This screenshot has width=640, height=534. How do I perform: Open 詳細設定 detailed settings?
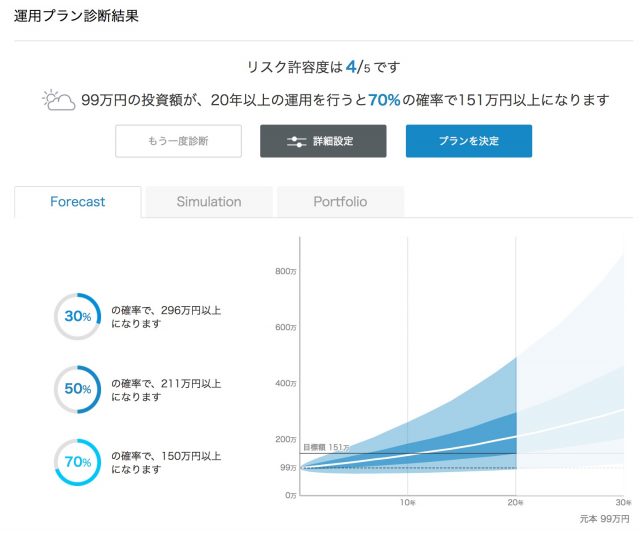[323, 141]
